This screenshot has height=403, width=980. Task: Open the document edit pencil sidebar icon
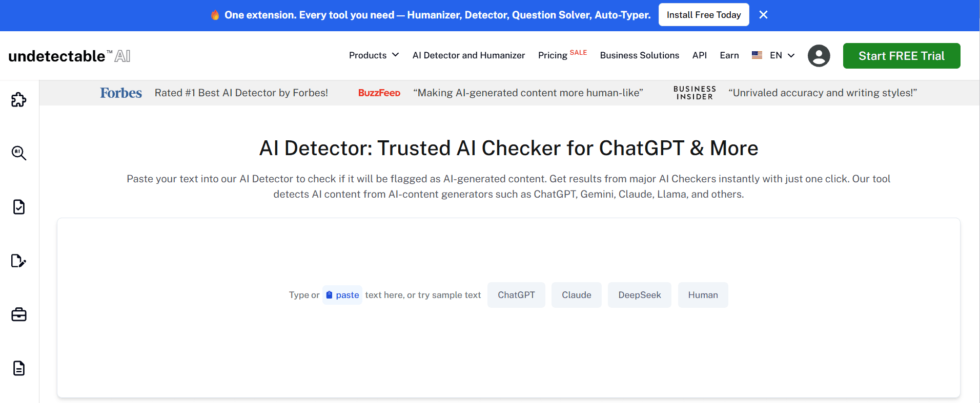[19, 261]
